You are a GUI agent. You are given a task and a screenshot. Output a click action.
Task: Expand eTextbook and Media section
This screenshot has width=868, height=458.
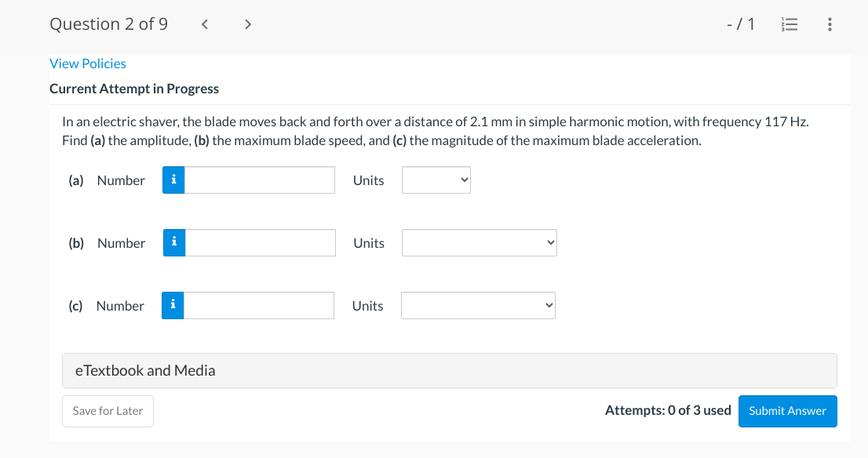[x=449, y=370]
